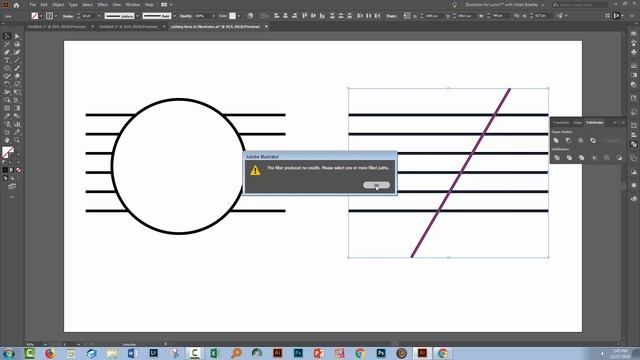Open Photoshop from the taskbar

click(298, 353)
